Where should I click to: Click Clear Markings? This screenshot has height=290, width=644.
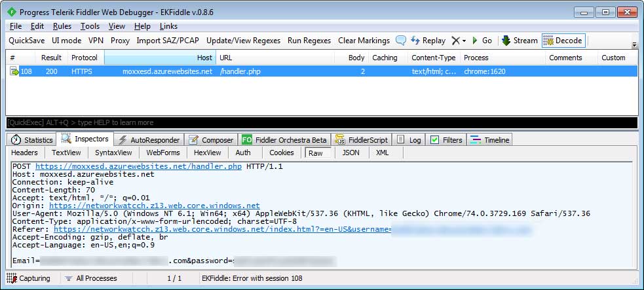364,41
